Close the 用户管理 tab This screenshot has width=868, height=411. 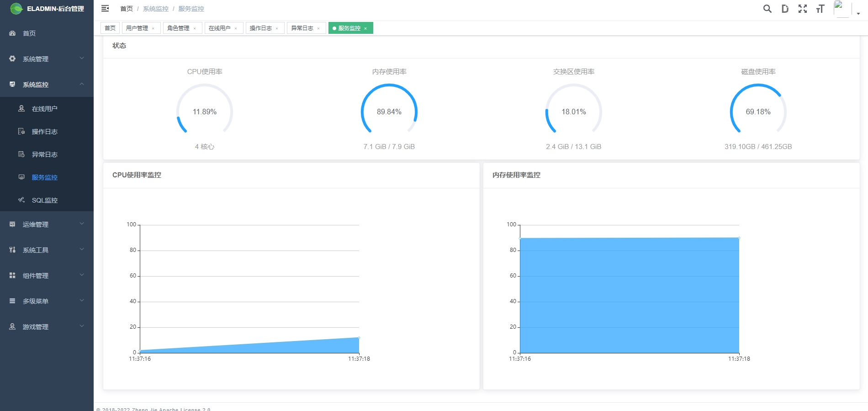coord(153,28)
